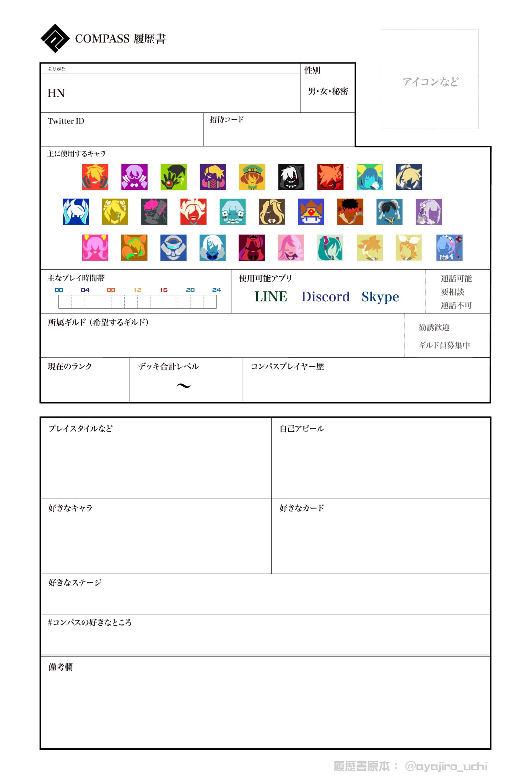Click the プレイスタイルなど box

point(156,458)
